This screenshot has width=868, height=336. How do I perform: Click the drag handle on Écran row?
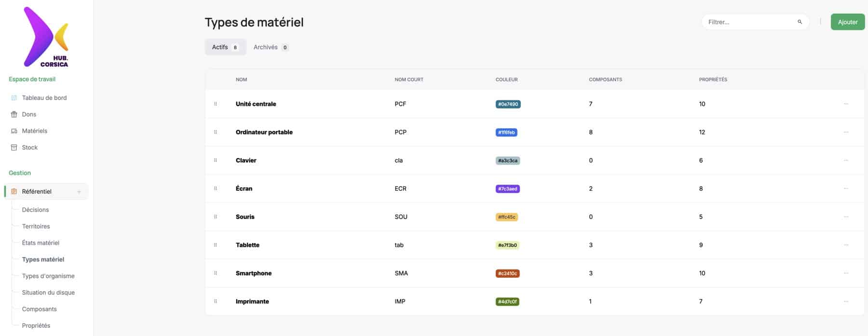(x=216, y=188)
